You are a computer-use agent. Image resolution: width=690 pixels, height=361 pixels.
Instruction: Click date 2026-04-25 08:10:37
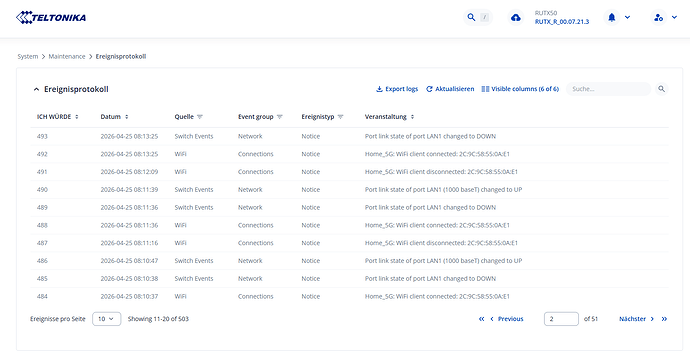point(129,296)
